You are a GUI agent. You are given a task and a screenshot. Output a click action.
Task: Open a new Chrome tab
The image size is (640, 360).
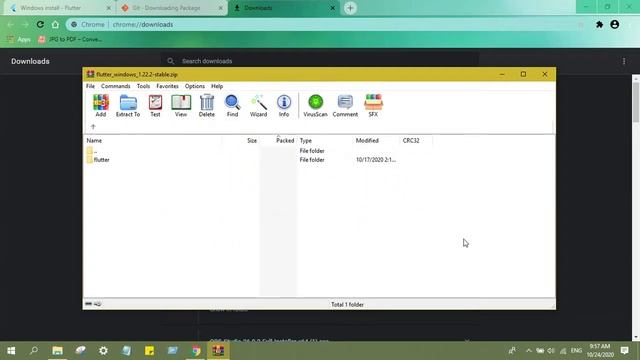[350, 8]
